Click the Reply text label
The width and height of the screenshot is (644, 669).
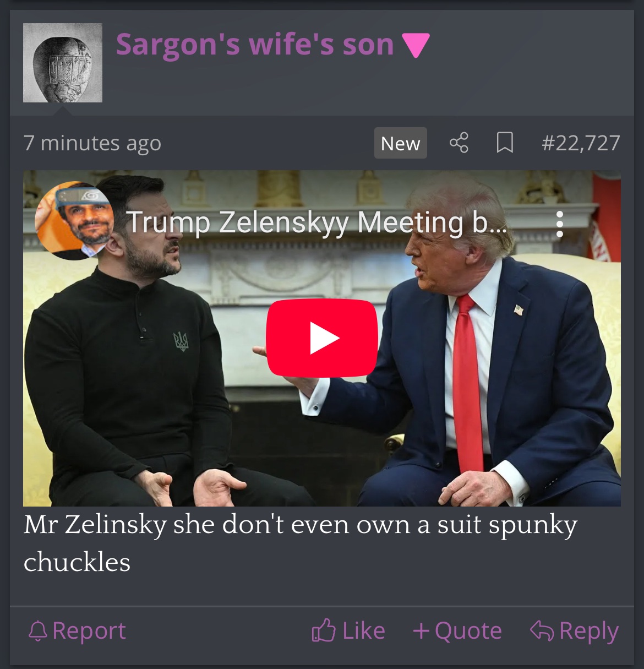pos(589,632)
